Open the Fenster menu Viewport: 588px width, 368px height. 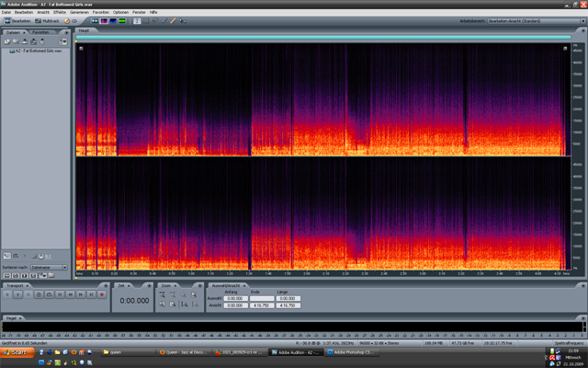139,12
